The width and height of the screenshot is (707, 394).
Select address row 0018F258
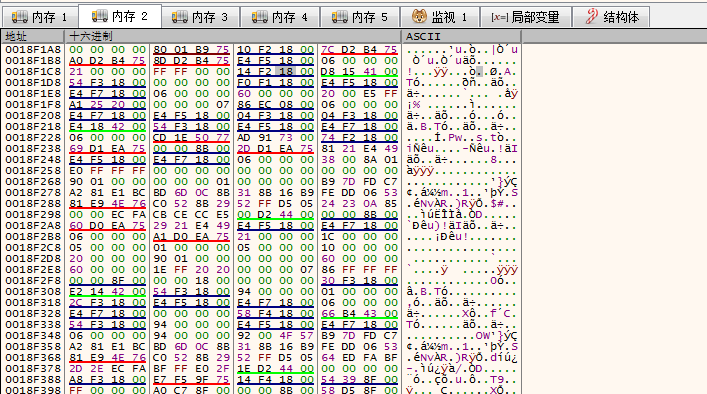pyautogui.click(x=33, y=170)
